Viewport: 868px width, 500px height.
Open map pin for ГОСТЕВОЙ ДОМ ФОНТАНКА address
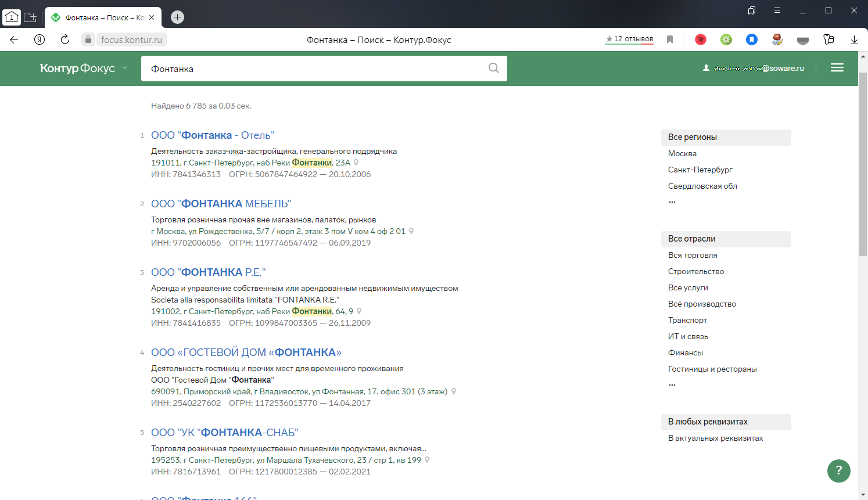tap(454, 391)
